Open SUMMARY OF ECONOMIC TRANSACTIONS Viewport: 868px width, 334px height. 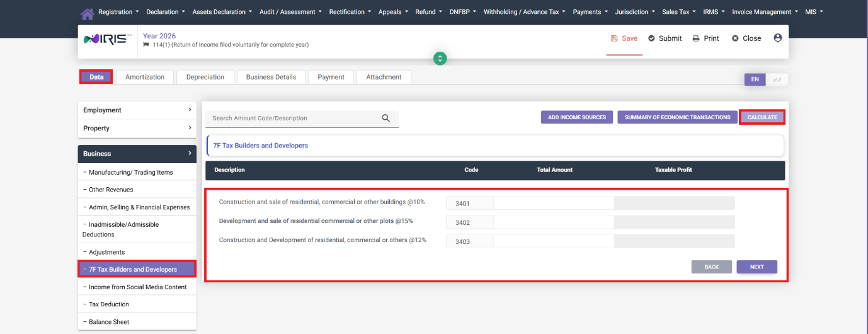677,117
